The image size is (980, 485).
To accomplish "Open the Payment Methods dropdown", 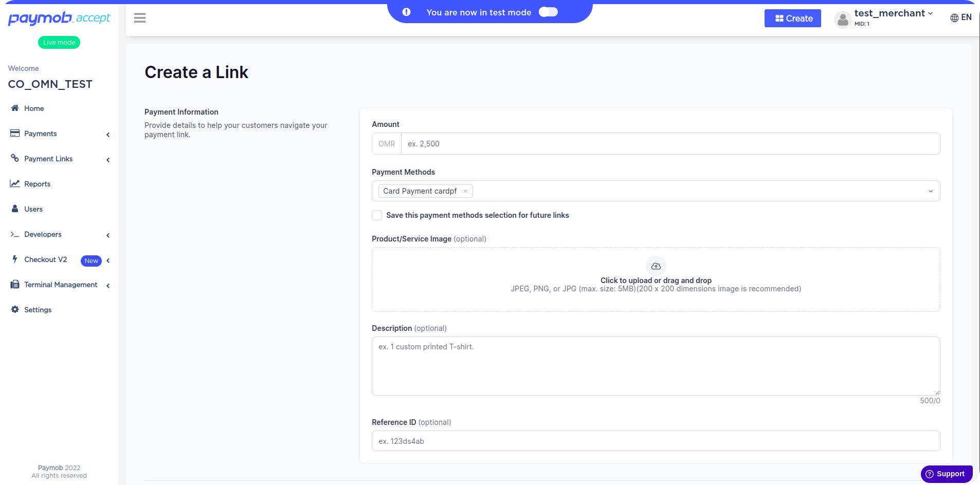I will point(930,191).
